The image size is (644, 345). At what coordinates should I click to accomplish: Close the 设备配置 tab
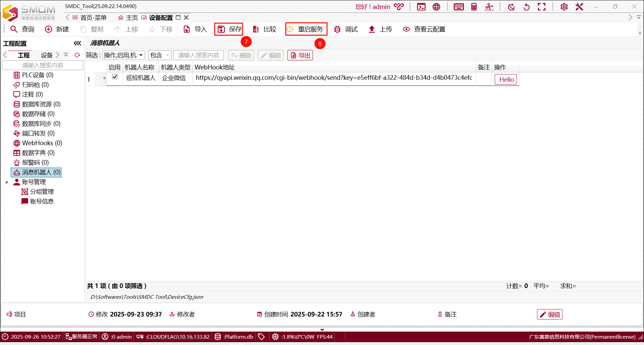tap(186, 17)
